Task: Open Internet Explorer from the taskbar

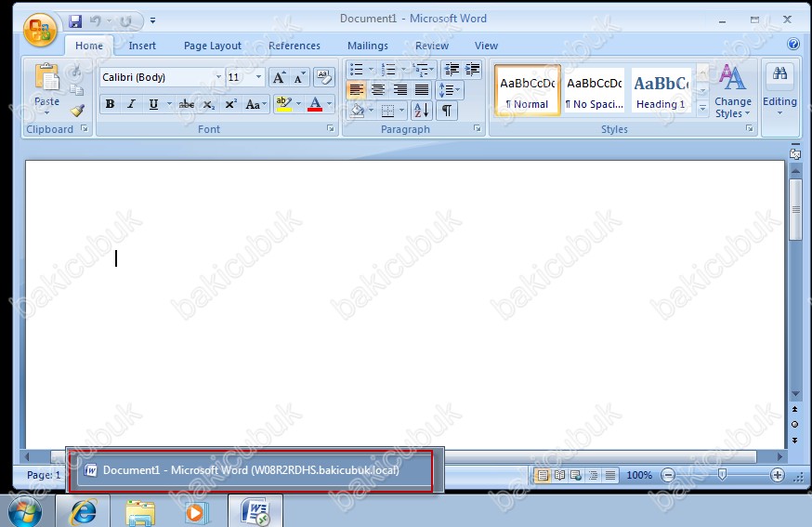Action: coord(84,512)
